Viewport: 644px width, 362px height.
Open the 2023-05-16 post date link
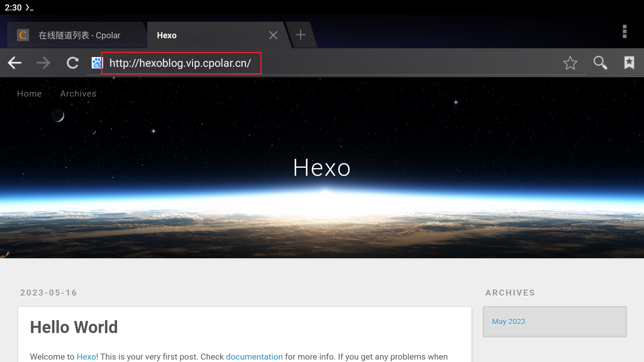(49, 293)
